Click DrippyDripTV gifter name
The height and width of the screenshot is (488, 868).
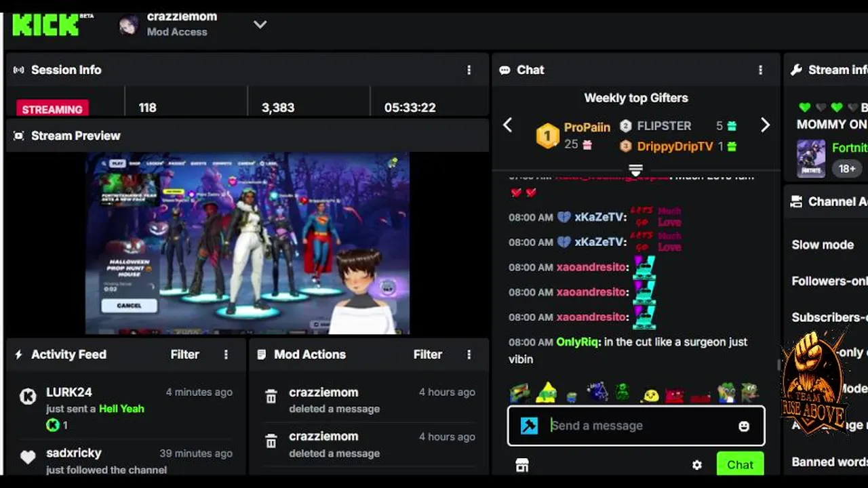pyautogui.click(x=675, y=146)
